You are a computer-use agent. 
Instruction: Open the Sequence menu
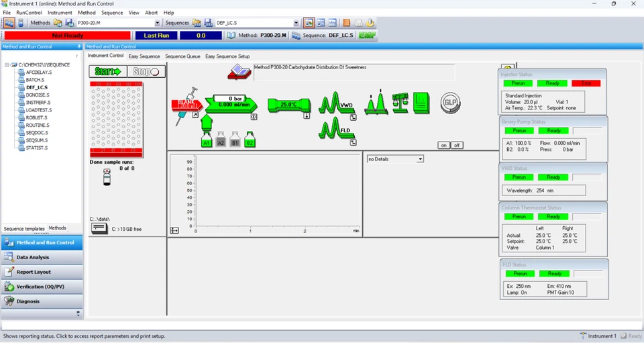[x=112, y=13]
